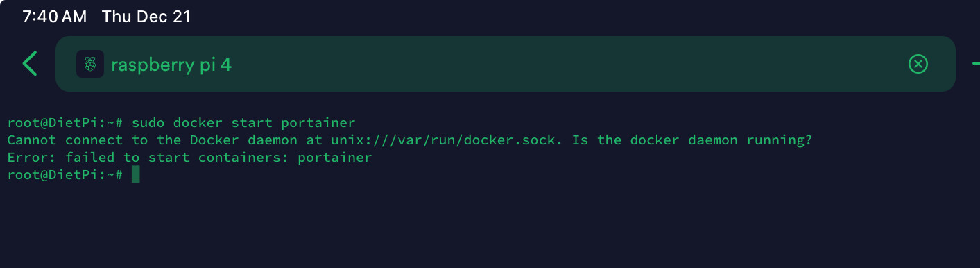Click the Raspberry Pi logo icon
This screenshot has height=268, width=980.
click(x=89, y=64)
